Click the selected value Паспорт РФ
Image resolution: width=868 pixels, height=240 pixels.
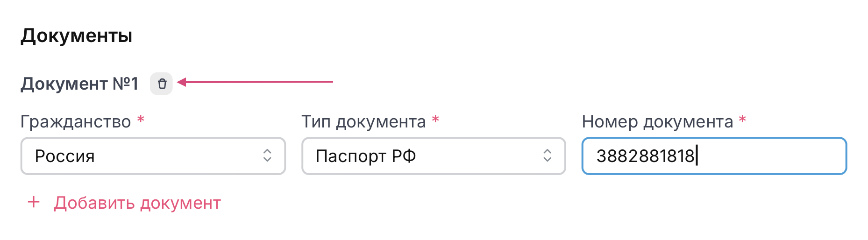click(x=366, y=156)
